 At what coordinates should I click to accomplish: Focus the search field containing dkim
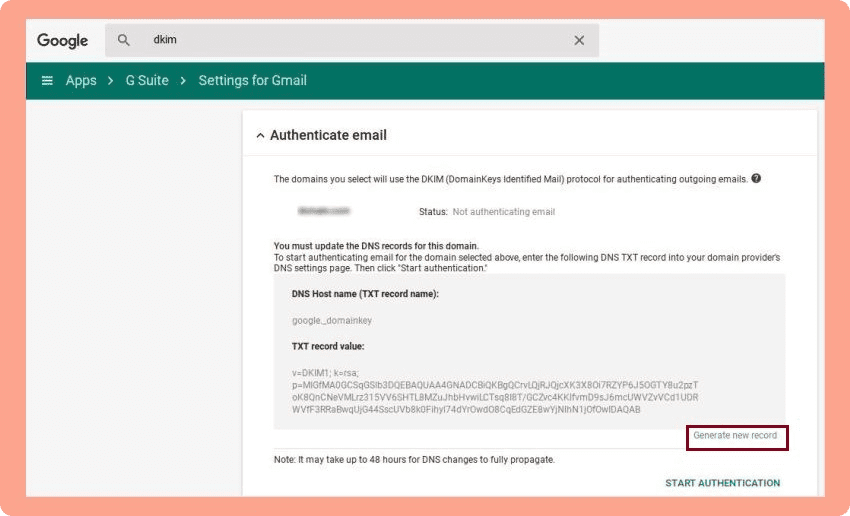[x=352, y=40]
